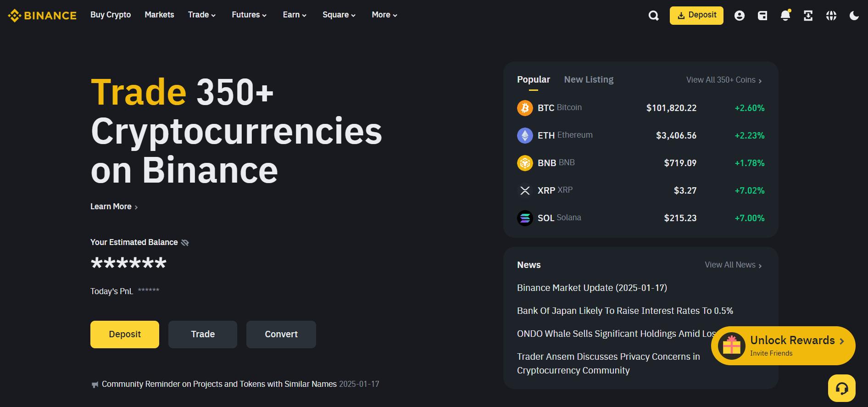
Task: Toggle dark mode moon icon
Action: click(x=854, y=16)
